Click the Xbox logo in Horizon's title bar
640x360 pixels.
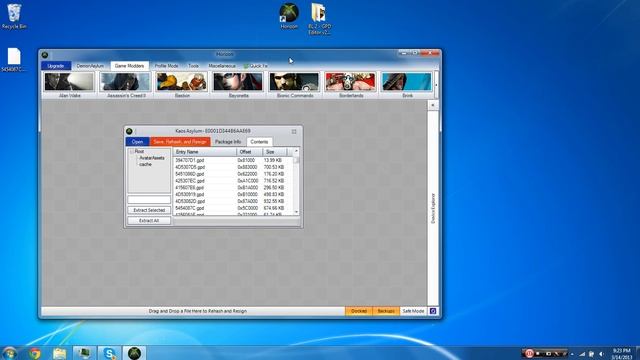[45, 55]
